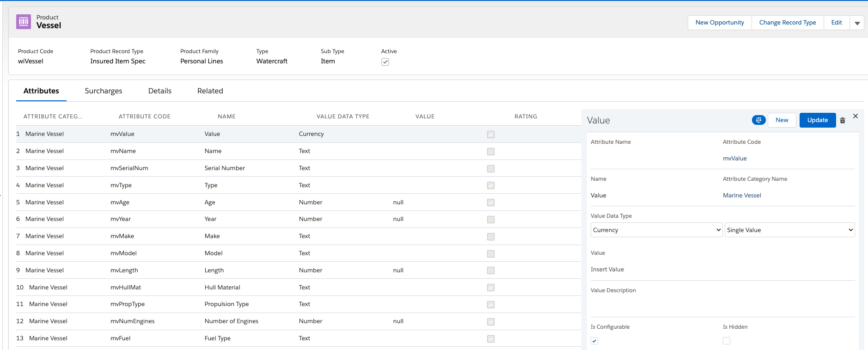Delete attribute using the trash icon
Image resolution: width=868 pixels, height=350 pixels.
[843, 120]
